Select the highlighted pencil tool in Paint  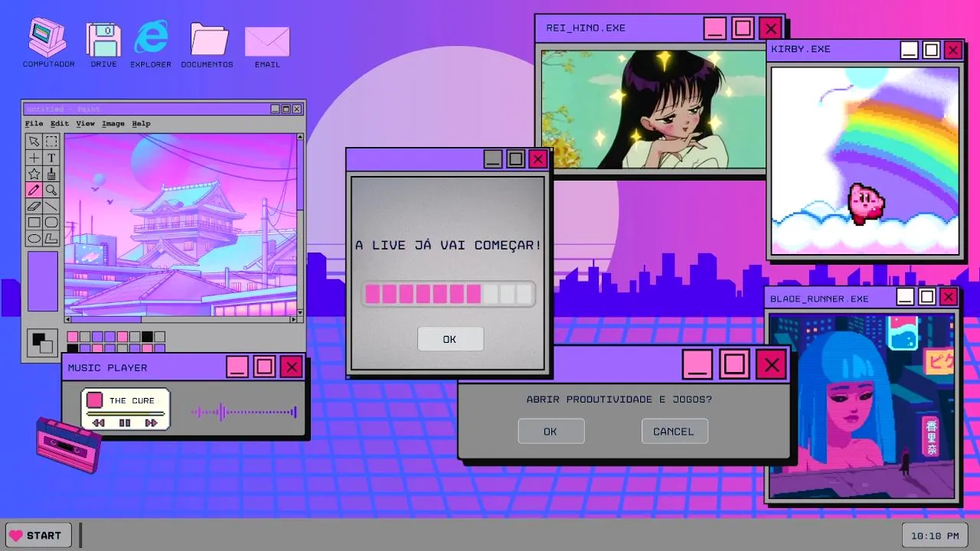[34, 190]
